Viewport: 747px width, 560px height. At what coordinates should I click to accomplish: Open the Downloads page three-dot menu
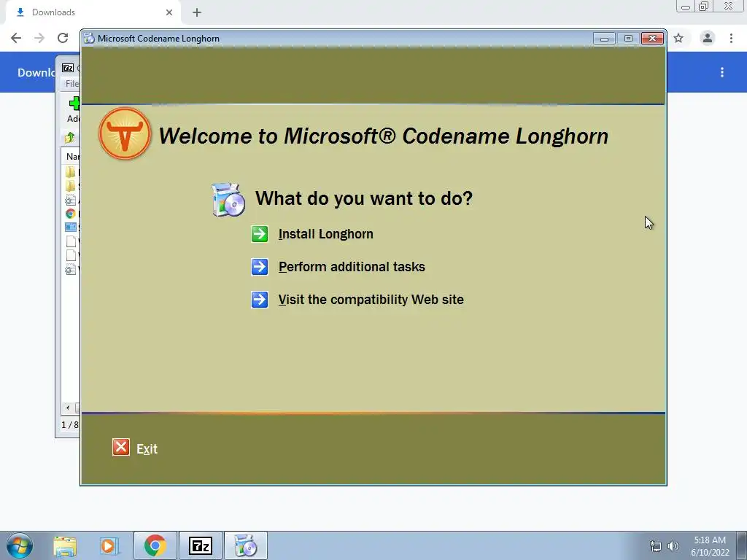tap(722, 72)
